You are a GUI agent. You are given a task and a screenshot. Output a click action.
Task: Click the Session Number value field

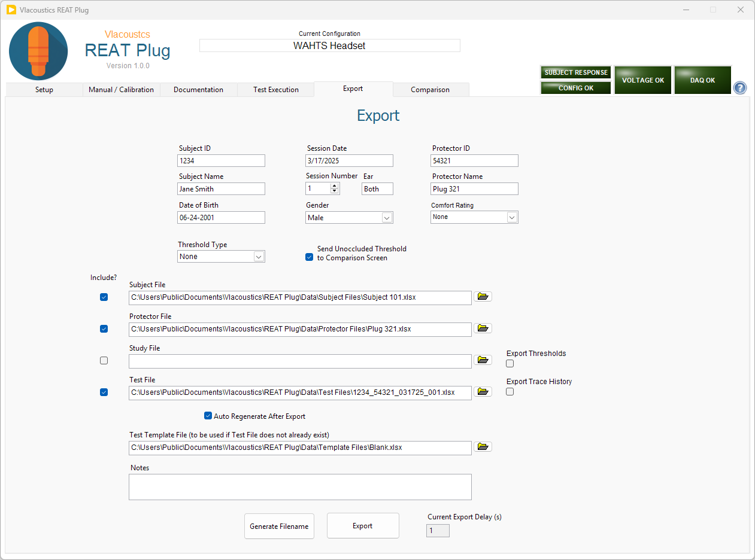click(318, 188)
